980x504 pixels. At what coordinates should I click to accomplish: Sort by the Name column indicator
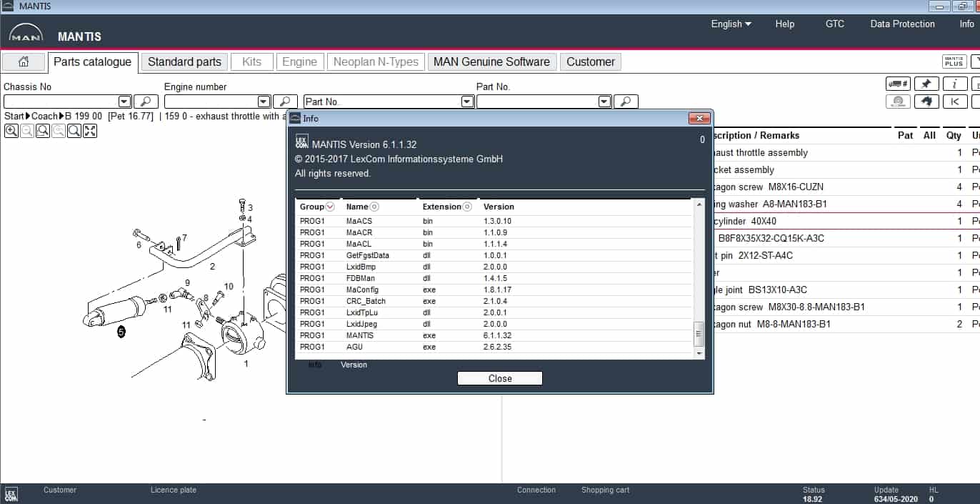tap(374, 207)
